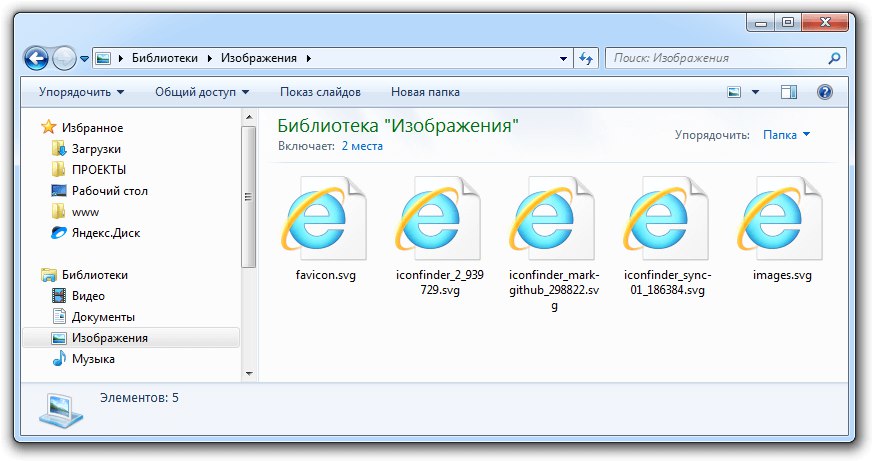Refresh the folder with the refresh icon

click(586, 58)
